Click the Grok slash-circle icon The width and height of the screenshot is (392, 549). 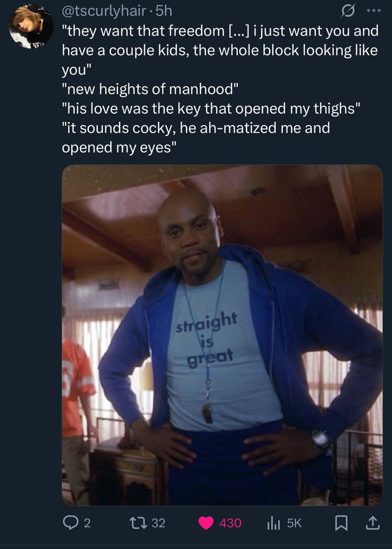pos(348,11)
